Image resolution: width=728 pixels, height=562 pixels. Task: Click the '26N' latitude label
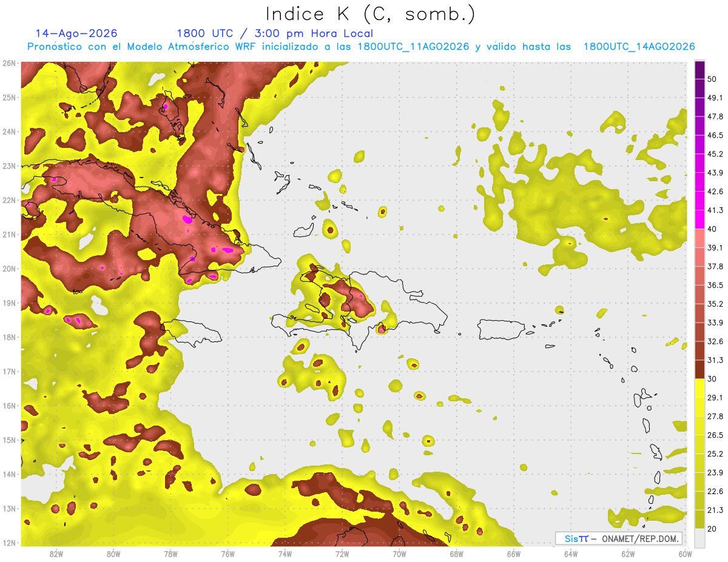pyautogui.click(x=9, y=63)
